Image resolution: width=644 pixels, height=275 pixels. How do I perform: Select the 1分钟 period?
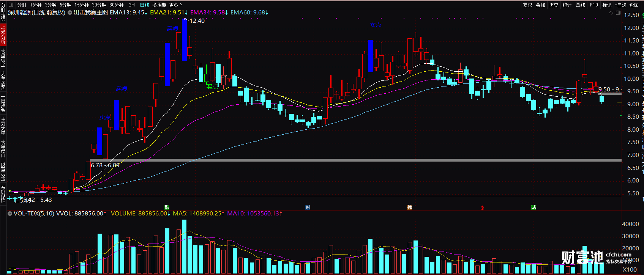(x=36, y=5)
